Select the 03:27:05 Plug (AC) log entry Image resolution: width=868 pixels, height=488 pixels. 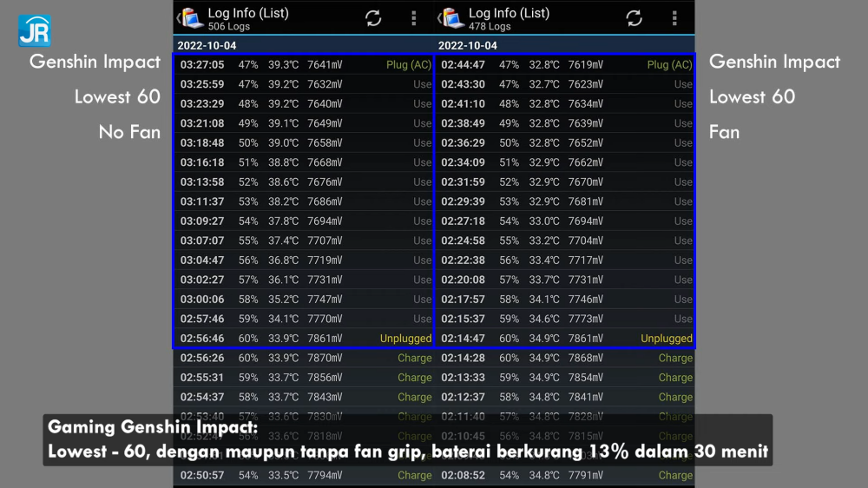coord(304,65)
